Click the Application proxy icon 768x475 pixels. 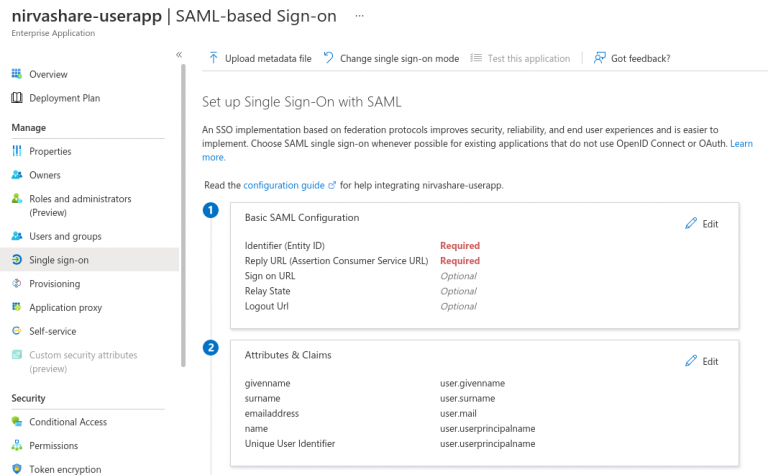tap(17, 307)
